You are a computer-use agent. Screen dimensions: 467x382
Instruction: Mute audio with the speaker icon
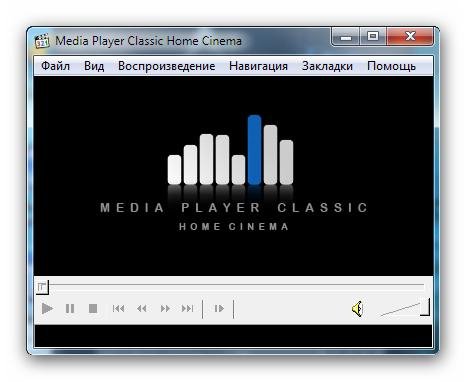(x=358, y=309)
